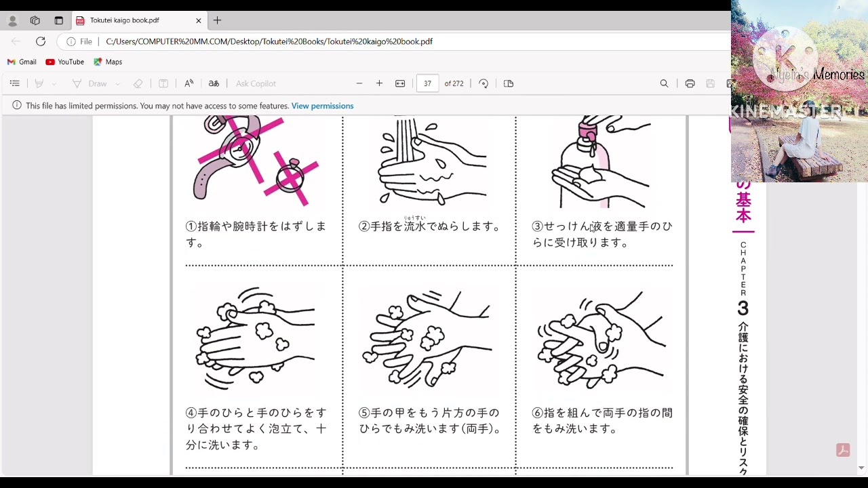The width and height of the screenshot is (868, 488).
Task: Open the PDF table of contents
Action: pos(14,83)
